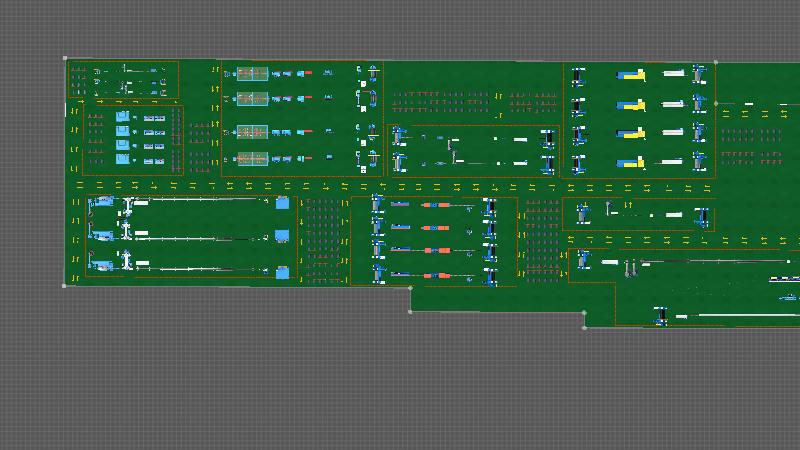The image size is (800, 450).
Task: Select the lowest small blue box in the left block
Action: 123,160
